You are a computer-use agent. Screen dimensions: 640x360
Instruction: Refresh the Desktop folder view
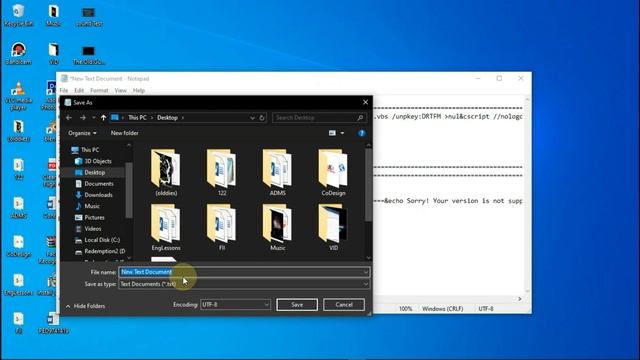tap(262, 118)
